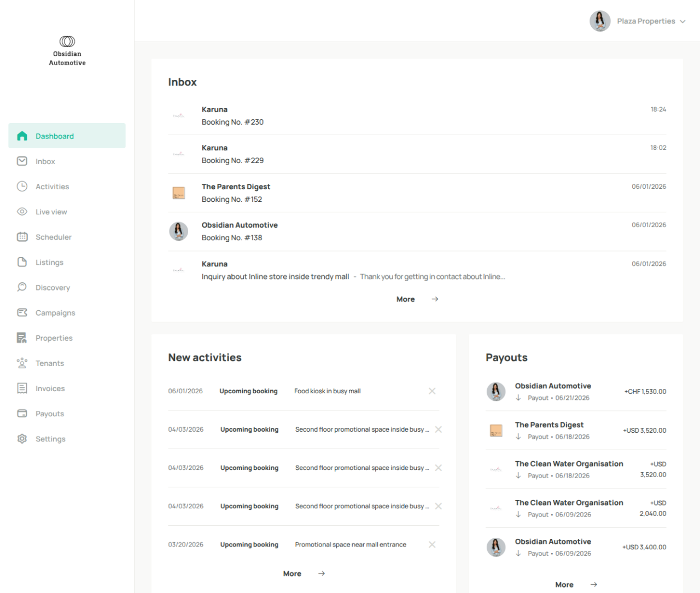Expand the Plaza Properties account dropdown chevron
Screen dimensions: 700x593
click(x=682, y=21)
